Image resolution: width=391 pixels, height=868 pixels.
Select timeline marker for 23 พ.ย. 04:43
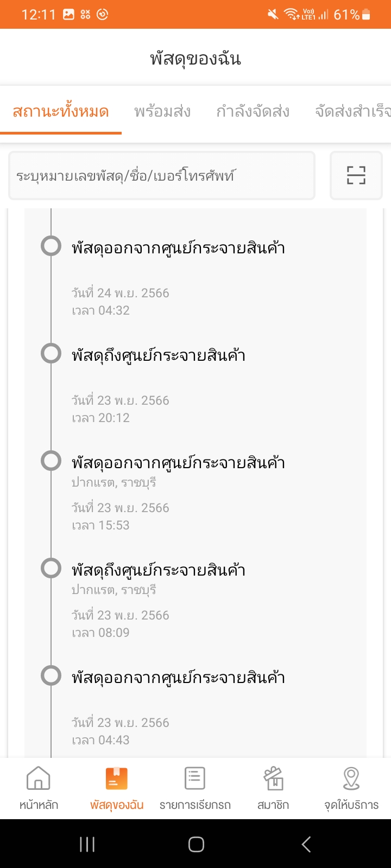click(51, 675)
